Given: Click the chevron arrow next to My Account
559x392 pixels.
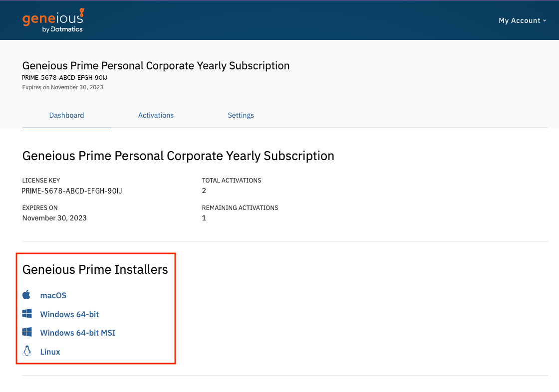Looking at the screenshot, I should coord(545,20).
